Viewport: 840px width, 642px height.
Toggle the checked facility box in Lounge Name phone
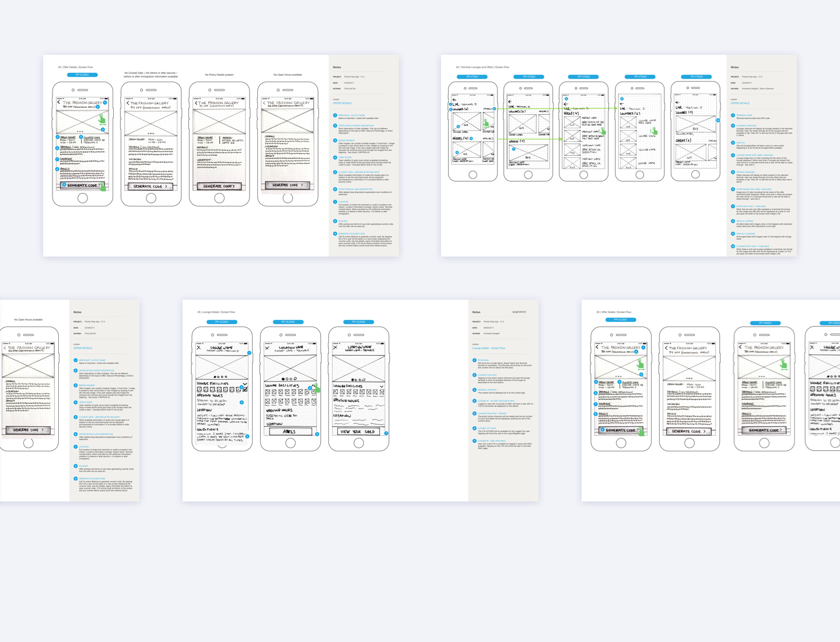[x=245, y=389]
